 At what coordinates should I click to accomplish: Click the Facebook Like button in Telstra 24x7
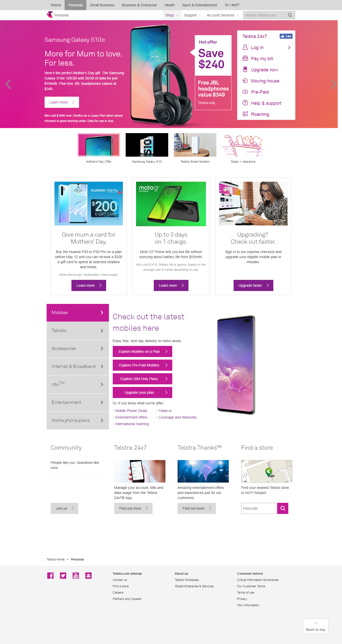286,36
